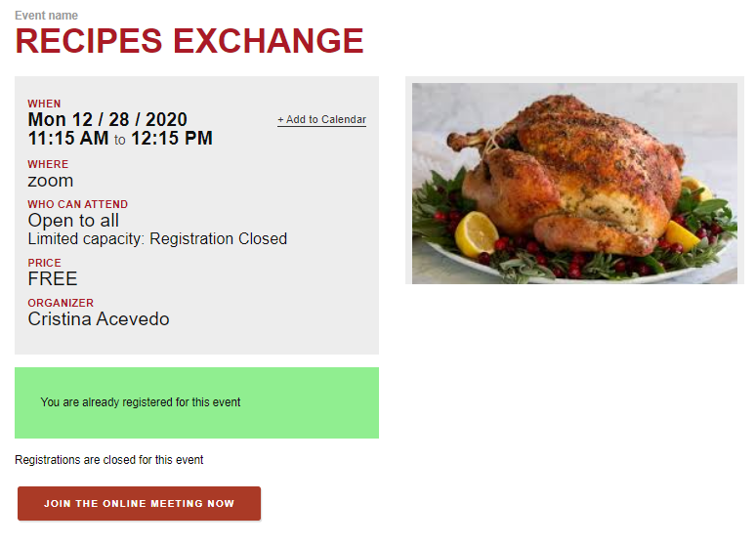This screenshot has width=756, height=545.
Task: Click the PRICE section label
Action: coord(44,263)
